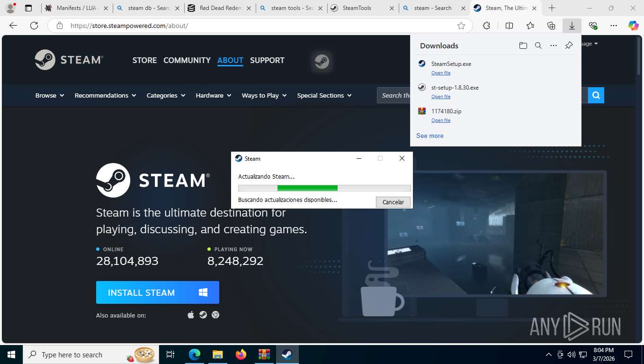Expand the Special Sections dropdown
Screen dimensions: 644x364
click(x=324, y=95)
